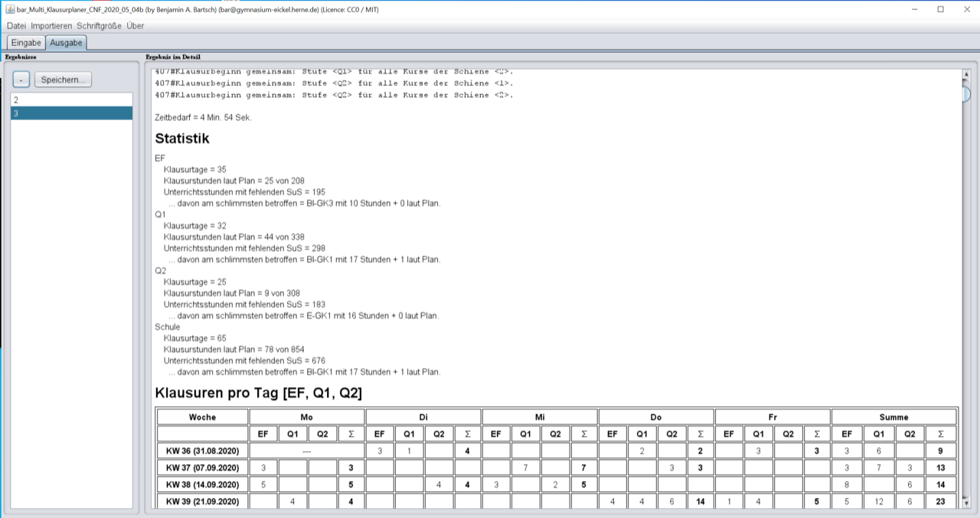Select the Ausgabe tab

click(x=66, y=43)
